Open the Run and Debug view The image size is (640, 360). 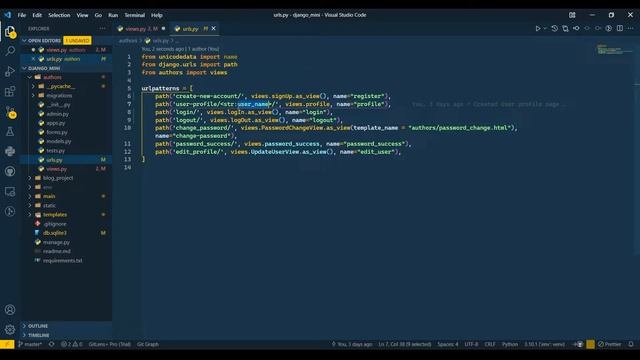tap(10, 71)
